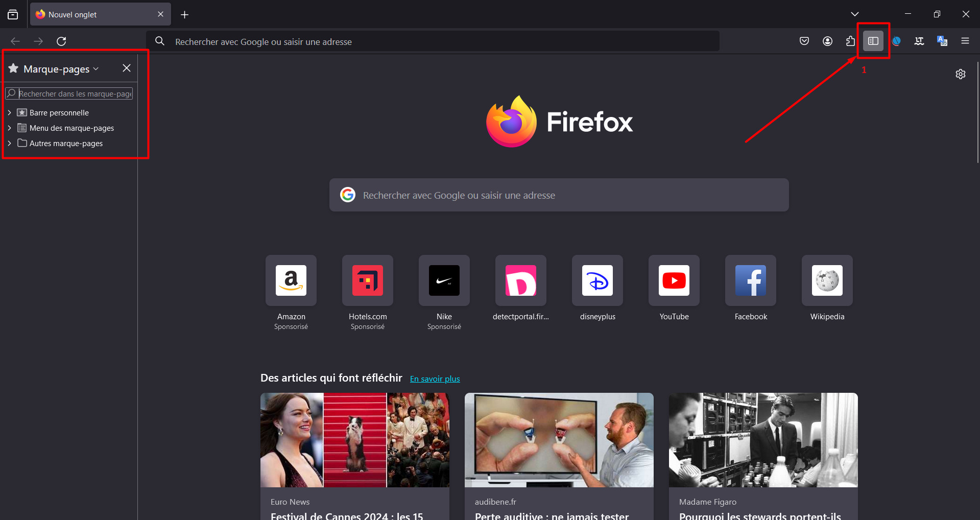Click the star icon in Marque-pages header
The image size is (980, 520).
tap(13, 68)
